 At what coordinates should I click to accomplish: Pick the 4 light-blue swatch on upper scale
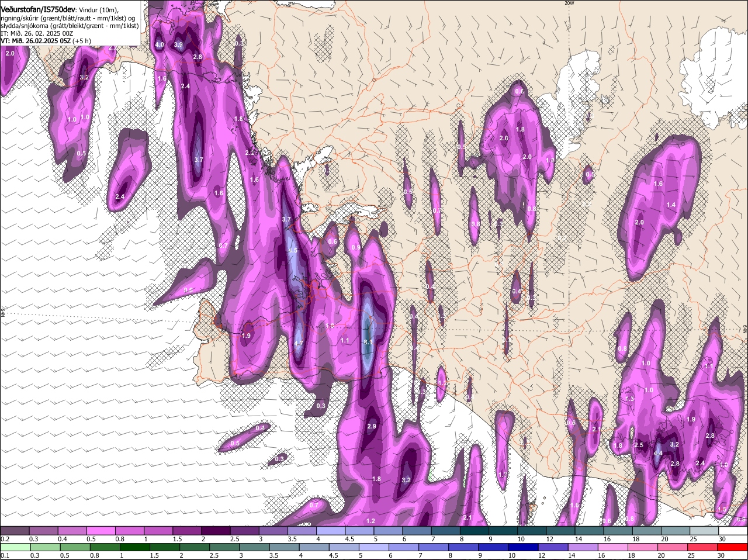coord(330,530)
